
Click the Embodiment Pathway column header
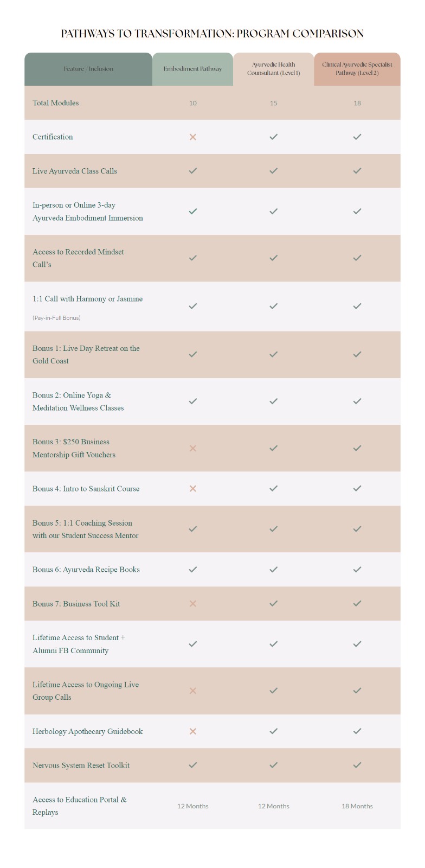192,69
